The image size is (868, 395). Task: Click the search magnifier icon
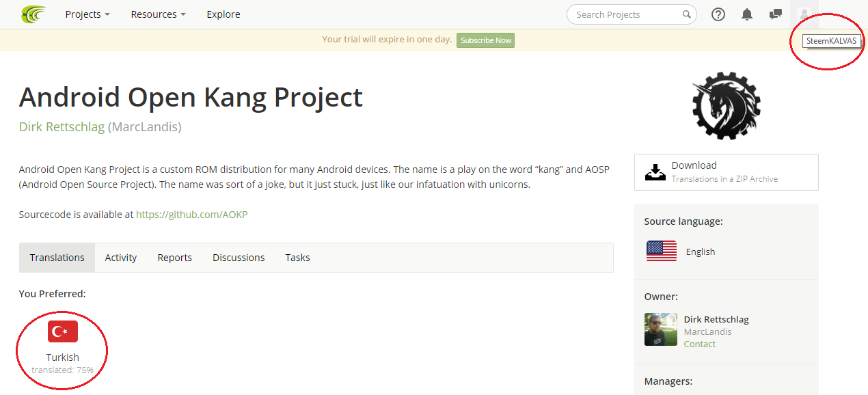coord(687,14)
